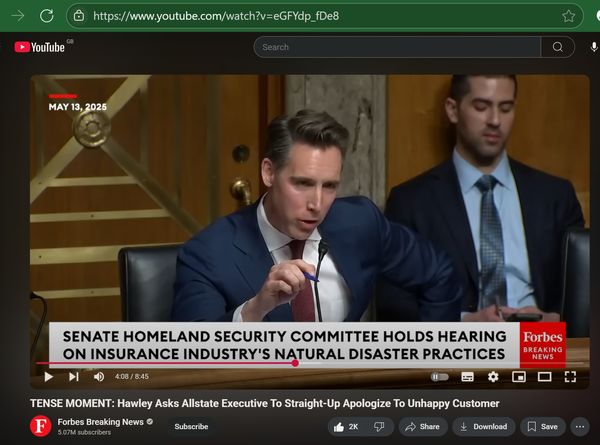600x445 pixels.
Task: Mute the video volume
Action: click(99, 377)
